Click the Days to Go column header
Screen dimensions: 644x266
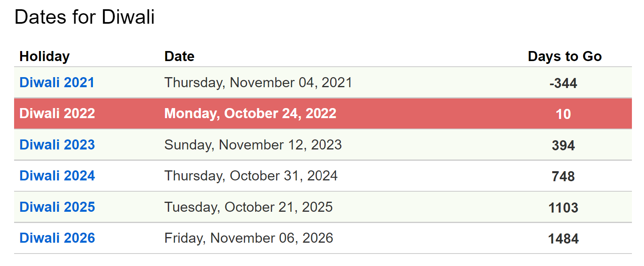click(x=564, y=56)
